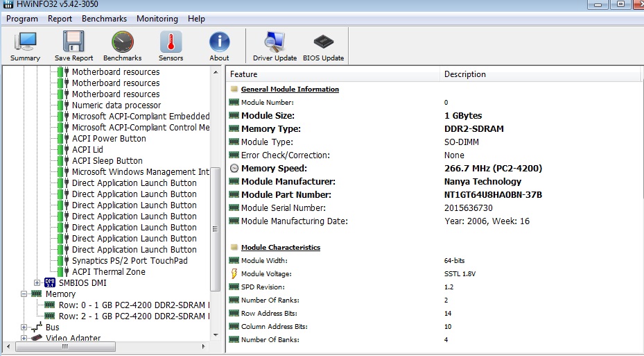Click the Memory Type row icon

pos(234,128)
